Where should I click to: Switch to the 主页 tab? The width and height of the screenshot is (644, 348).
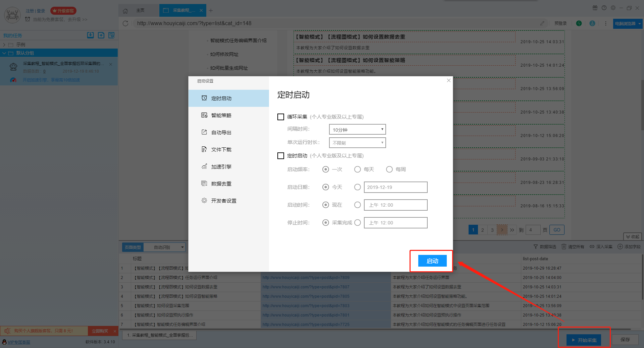(141, 10)
